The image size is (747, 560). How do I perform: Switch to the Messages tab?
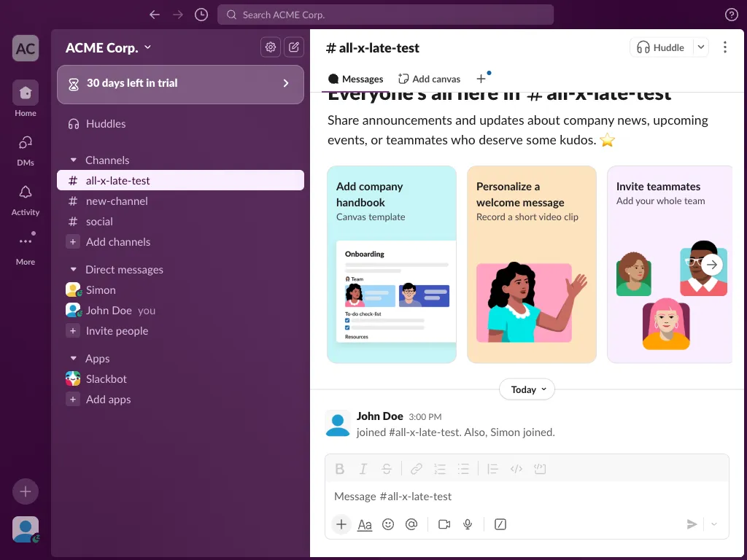(356, 79)
